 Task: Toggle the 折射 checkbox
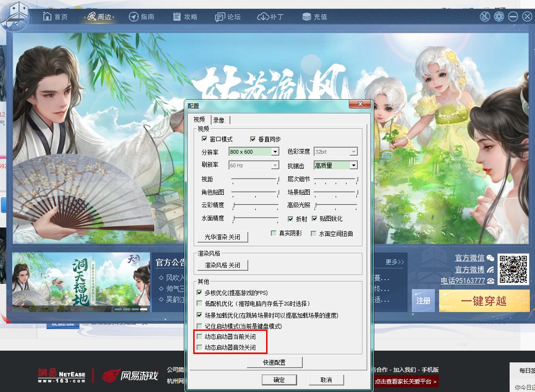pyautogui.click(x=291, y=219)
